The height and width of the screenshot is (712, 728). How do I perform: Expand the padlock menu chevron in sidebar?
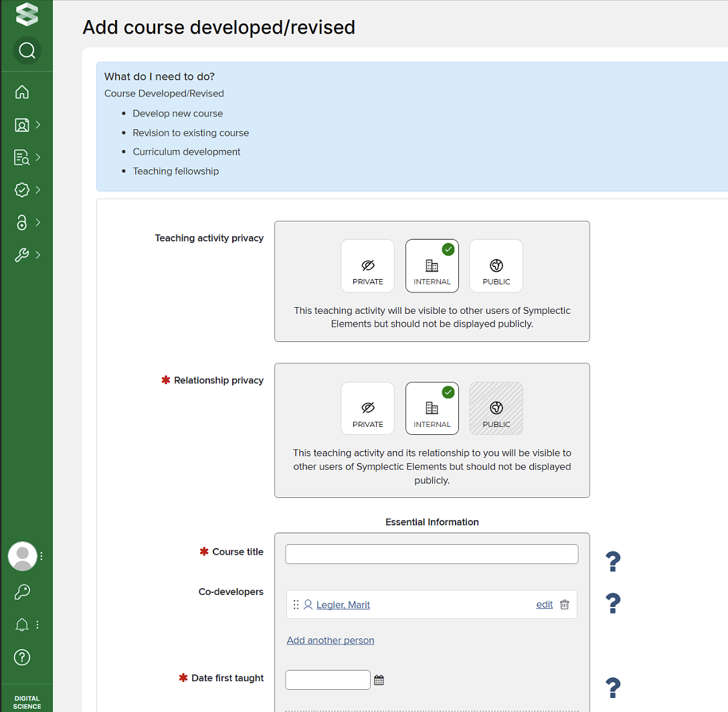[x=38, y=222]
